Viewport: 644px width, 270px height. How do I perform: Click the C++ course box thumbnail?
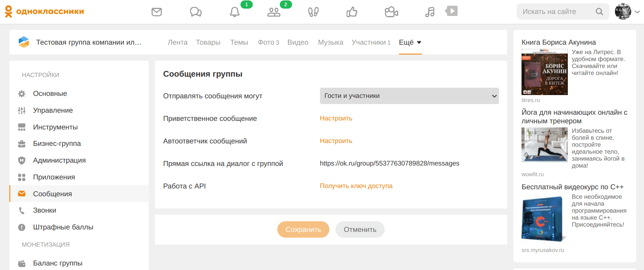(544, 218)
